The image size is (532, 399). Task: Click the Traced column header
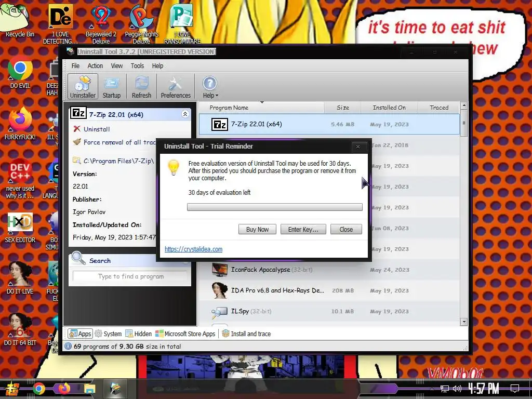coord(439,108)
